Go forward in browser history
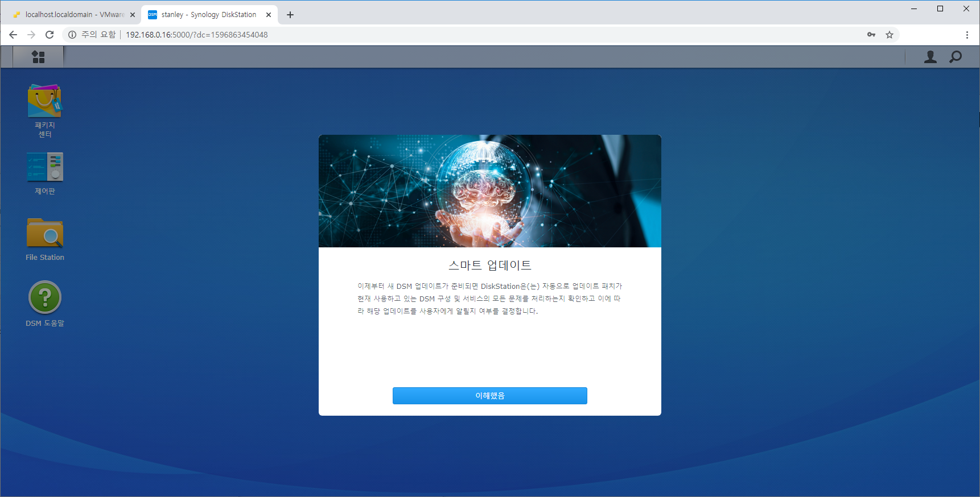Viewport: 980px width, 497px height. coord(31,35)
